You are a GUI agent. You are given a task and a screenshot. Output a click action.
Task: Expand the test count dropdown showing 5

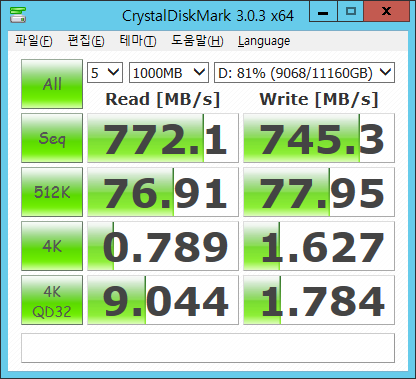click(105, 72)
